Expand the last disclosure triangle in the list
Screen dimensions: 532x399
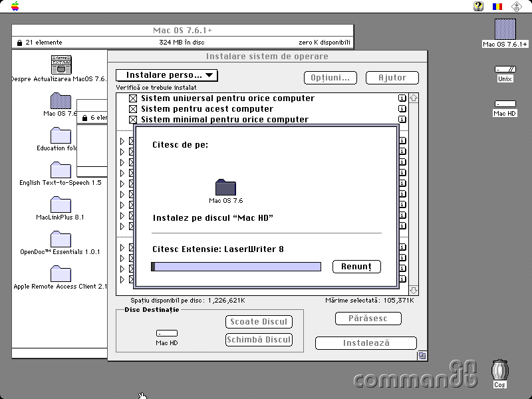point(122,279)
